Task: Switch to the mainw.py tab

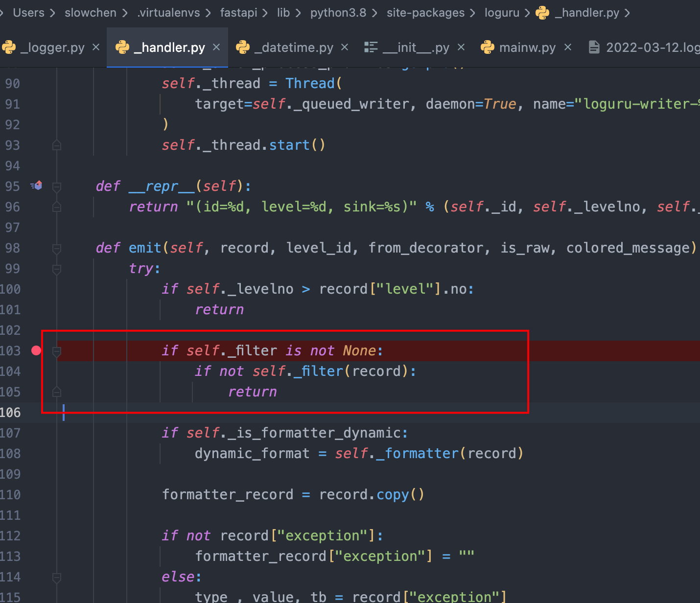Action: pos(527,47)
